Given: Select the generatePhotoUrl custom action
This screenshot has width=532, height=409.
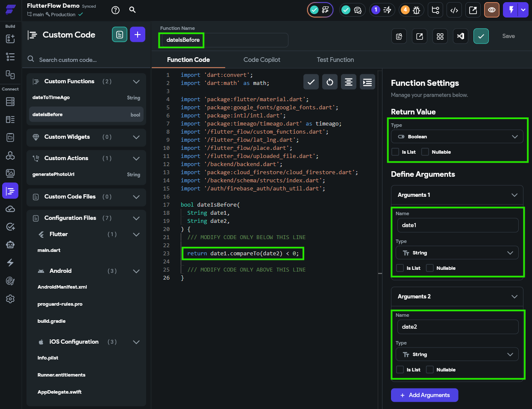Looking at the screenshot, I should [x=86, y=175].
